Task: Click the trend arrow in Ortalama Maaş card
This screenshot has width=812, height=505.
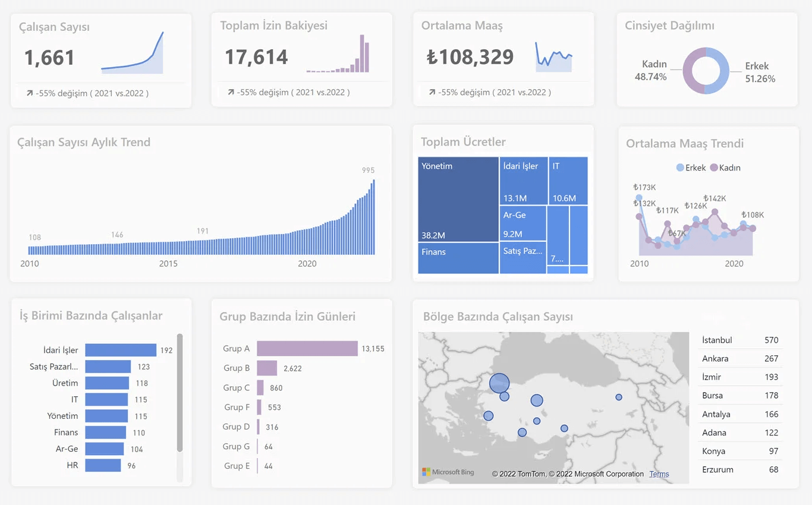Action: (x=432, y=93)
